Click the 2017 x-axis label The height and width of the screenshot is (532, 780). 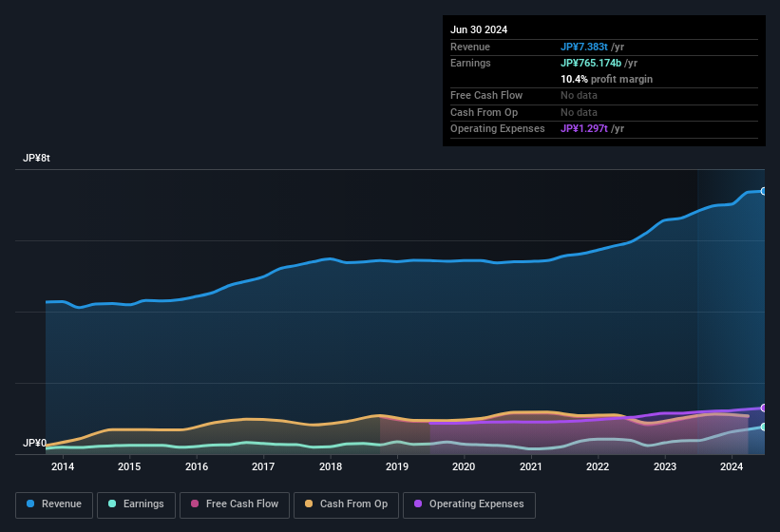point(263,466)
